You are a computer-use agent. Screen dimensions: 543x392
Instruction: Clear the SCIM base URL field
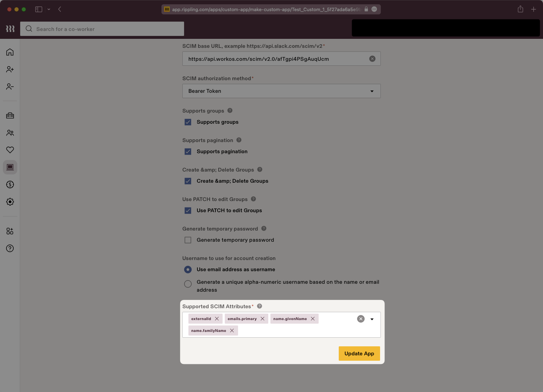[372, 59]
